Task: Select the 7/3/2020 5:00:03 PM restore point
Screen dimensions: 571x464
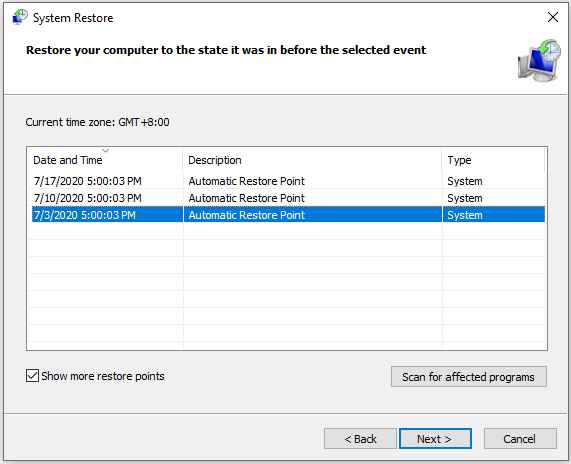Action: point(287,215)
